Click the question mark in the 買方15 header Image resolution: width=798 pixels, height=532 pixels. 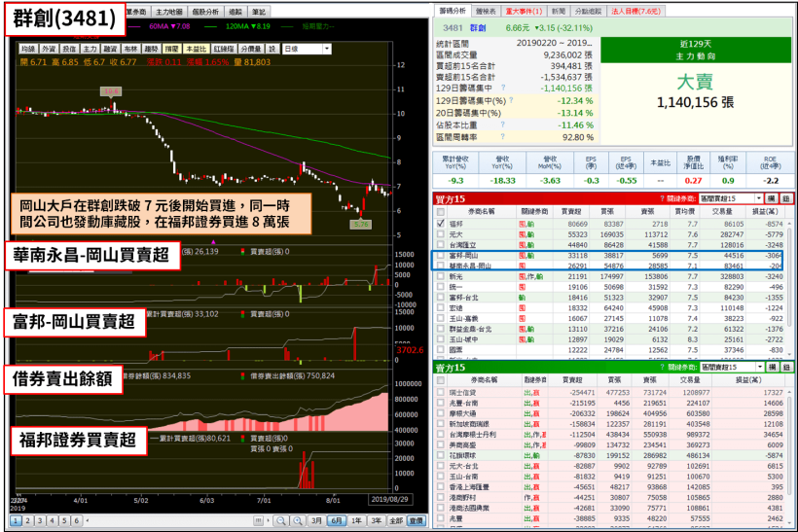point(662,198)
